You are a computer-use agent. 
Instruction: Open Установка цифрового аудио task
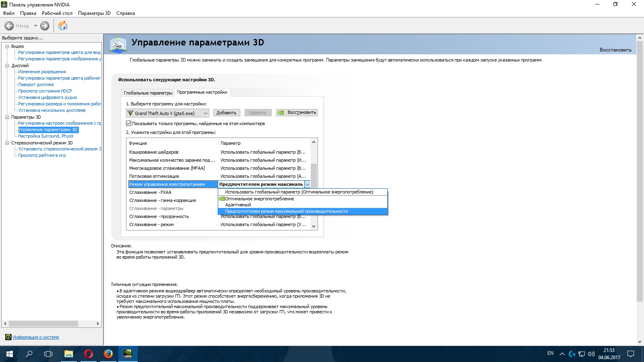[47, 97]
